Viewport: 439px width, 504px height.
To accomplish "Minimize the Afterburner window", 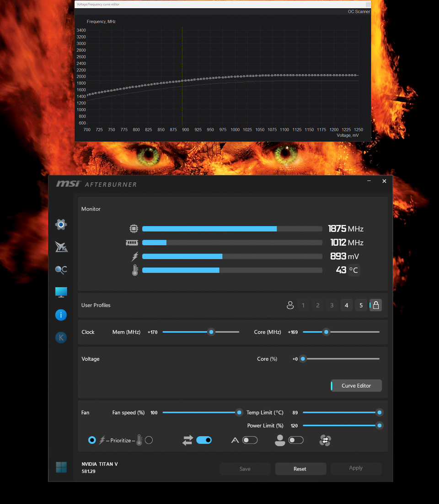I will (369, 181).
